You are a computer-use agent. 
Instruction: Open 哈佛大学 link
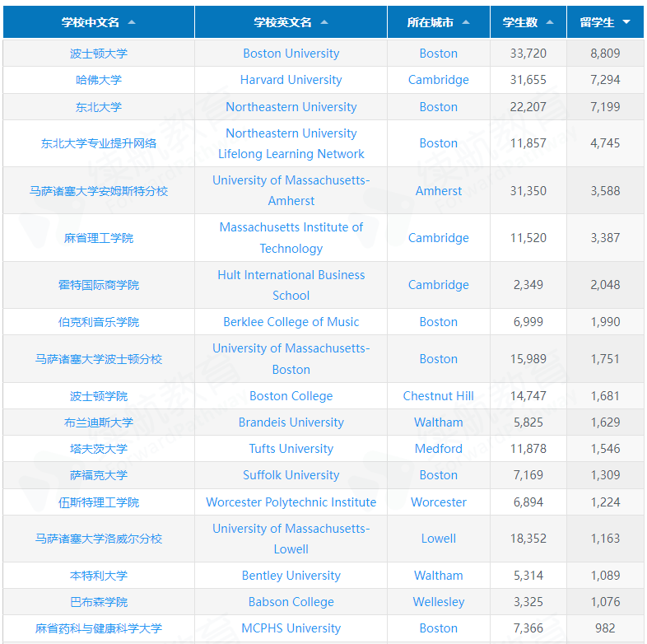(x=99, y=80)
